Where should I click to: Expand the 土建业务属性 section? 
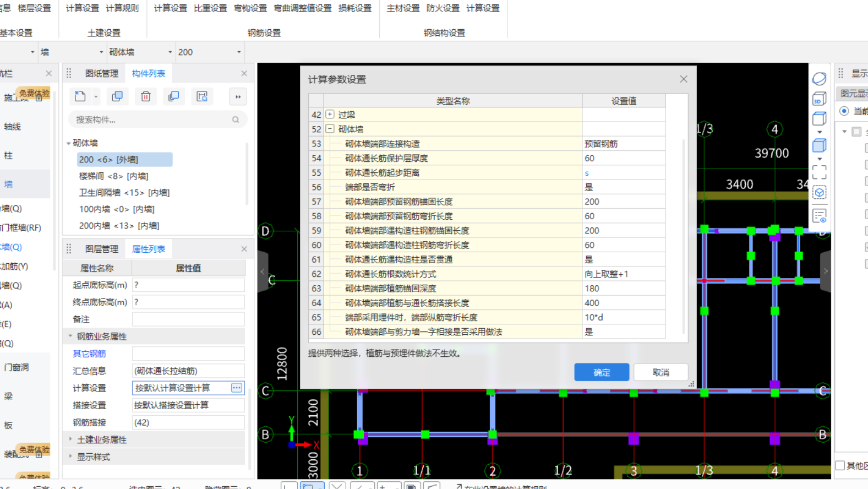70,439
